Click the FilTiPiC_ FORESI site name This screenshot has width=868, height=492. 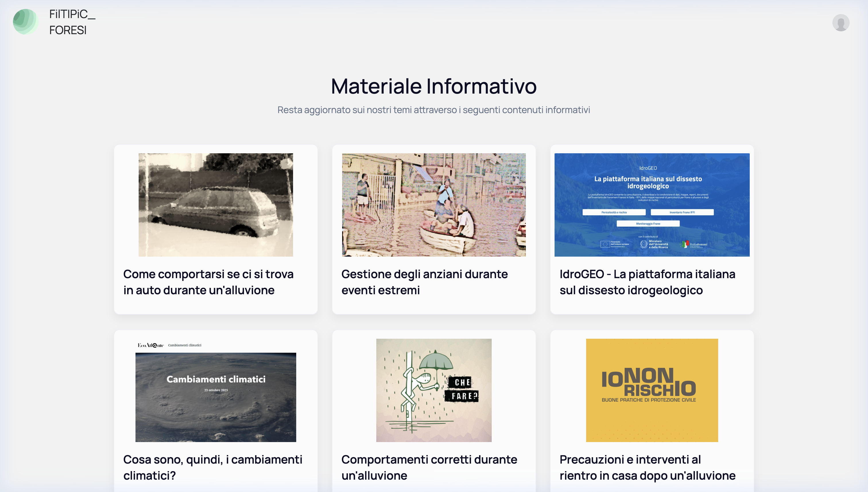pyautogui.click(x=72, y=22)
